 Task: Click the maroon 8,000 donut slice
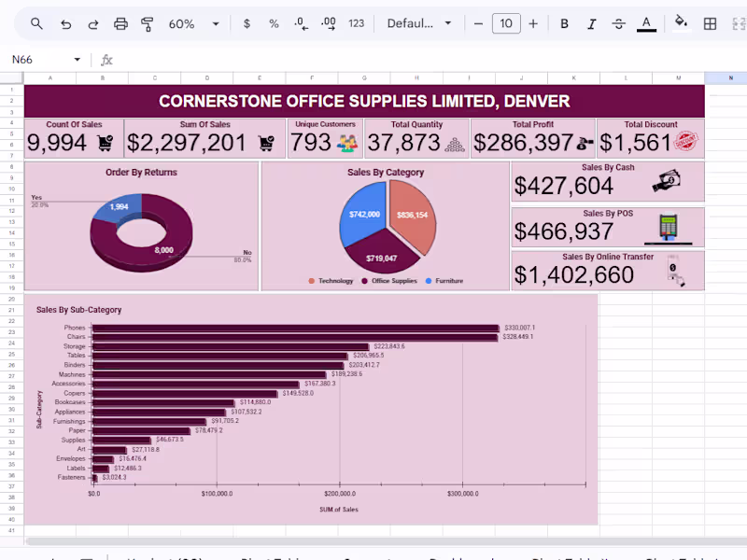(x=164, y=251)
